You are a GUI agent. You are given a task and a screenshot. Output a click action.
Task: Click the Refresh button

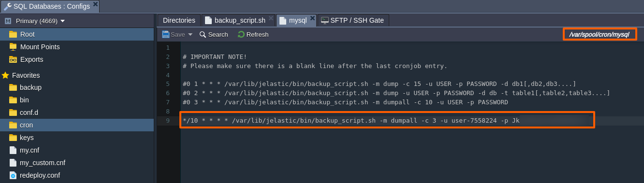pos(253,34)
